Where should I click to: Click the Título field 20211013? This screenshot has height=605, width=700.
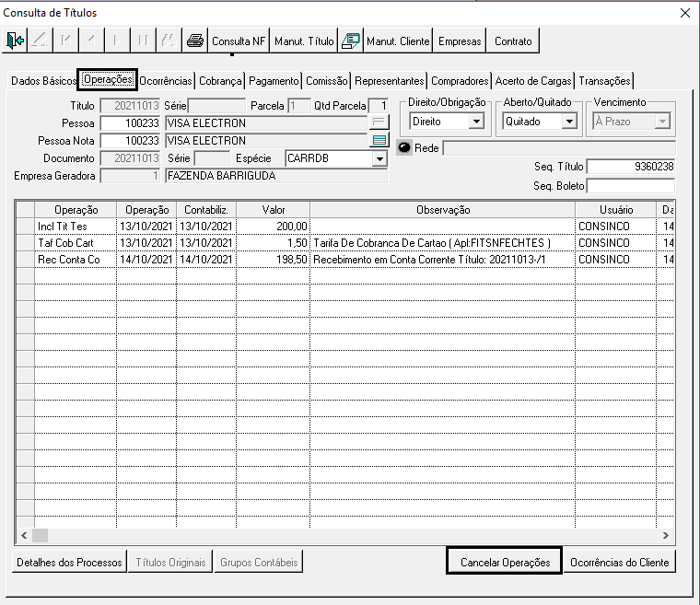pos(130,106)
